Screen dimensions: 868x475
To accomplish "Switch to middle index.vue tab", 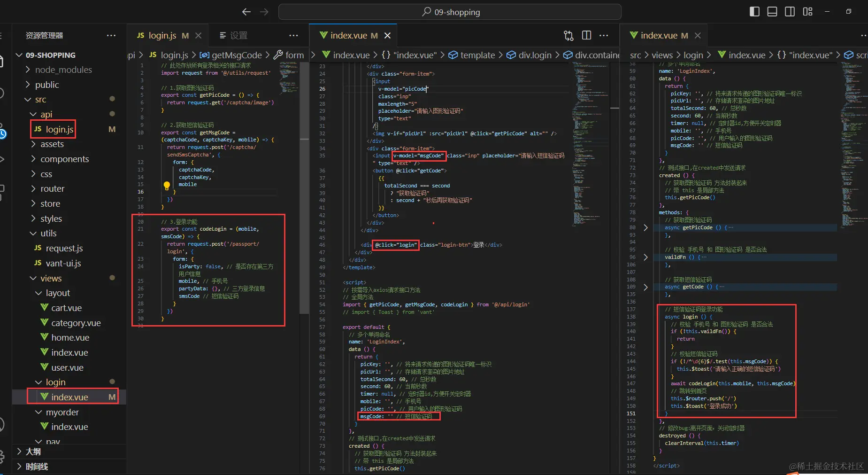I will coord(349,36).
